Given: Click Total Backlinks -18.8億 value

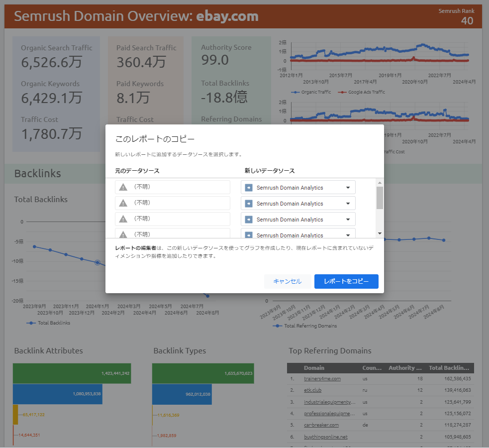Looking at the screenshot, I should tap(224, 98).
